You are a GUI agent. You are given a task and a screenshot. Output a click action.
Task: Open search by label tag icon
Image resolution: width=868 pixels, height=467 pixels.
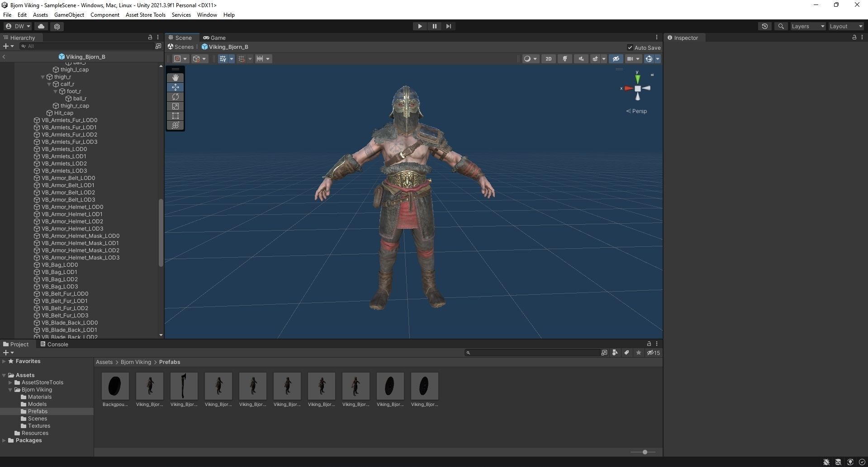click(x=626, y=353)
